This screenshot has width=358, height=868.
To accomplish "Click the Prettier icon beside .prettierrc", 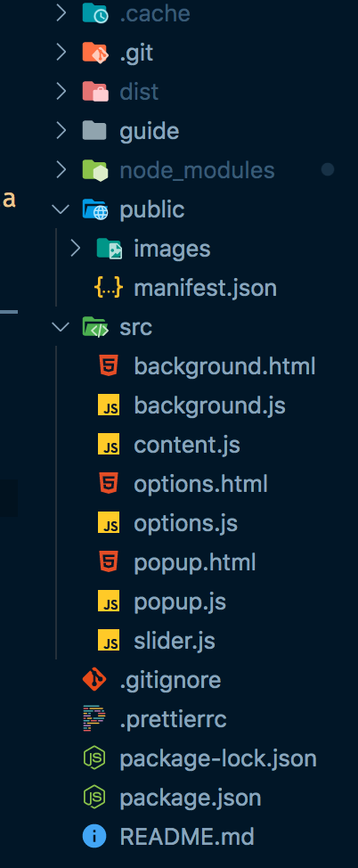I will (94, 720).
